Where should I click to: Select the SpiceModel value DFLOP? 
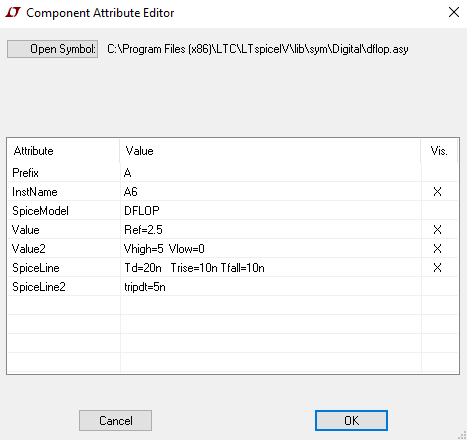tap(271, 211)
